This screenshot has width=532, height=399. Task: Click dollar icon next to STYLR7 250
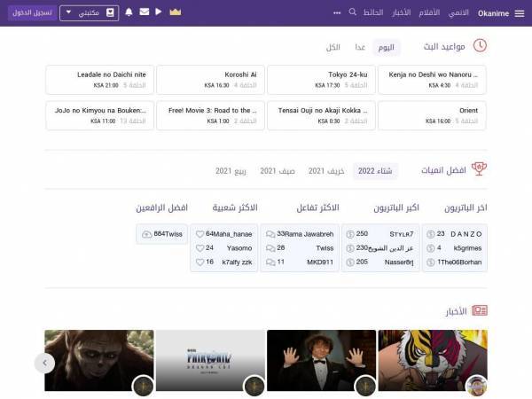pos(350,234)
